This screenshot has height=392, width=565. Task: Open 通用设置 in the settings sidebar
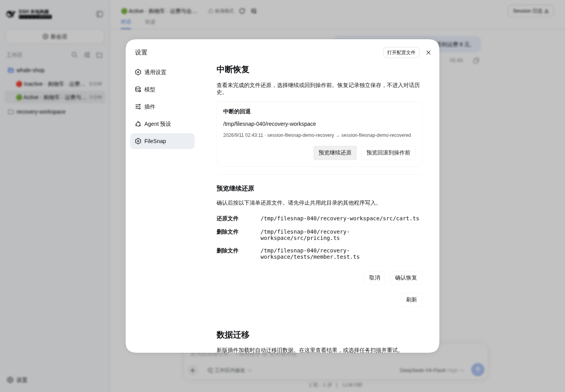tap(162, 72)
